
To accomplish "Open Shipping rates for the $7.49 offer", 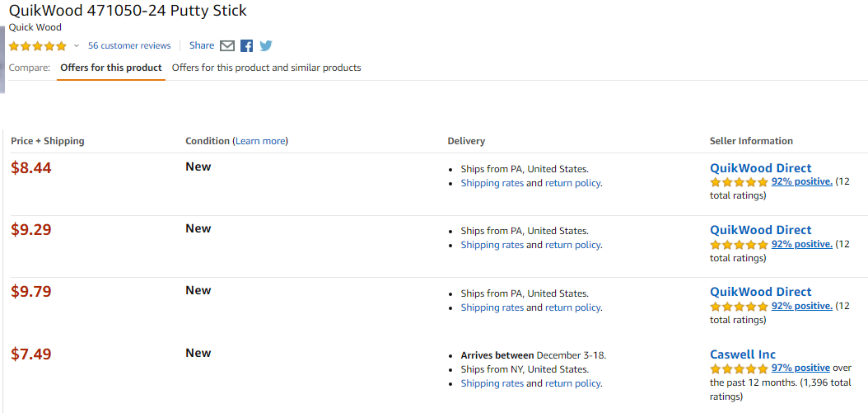I will click(492, 383).
